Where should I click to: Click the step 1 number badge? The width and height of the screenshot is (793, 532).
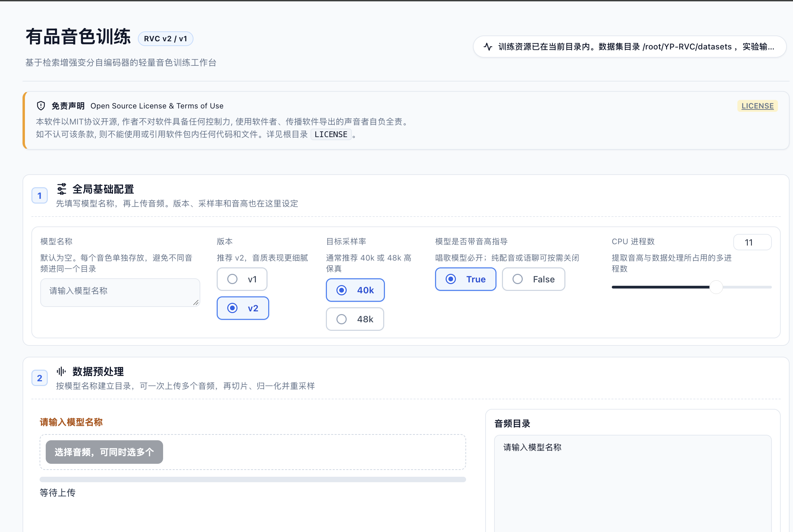pyautogui.click(x=40, y=196)
